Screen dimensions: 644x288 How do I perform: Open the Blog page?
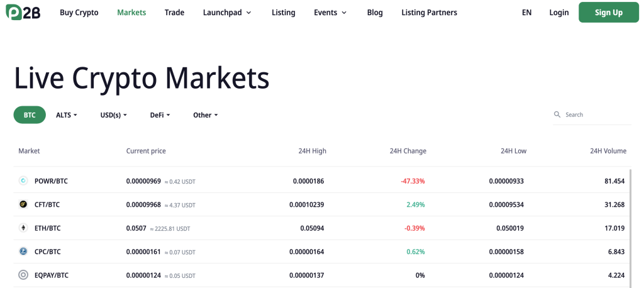point(375,13)
